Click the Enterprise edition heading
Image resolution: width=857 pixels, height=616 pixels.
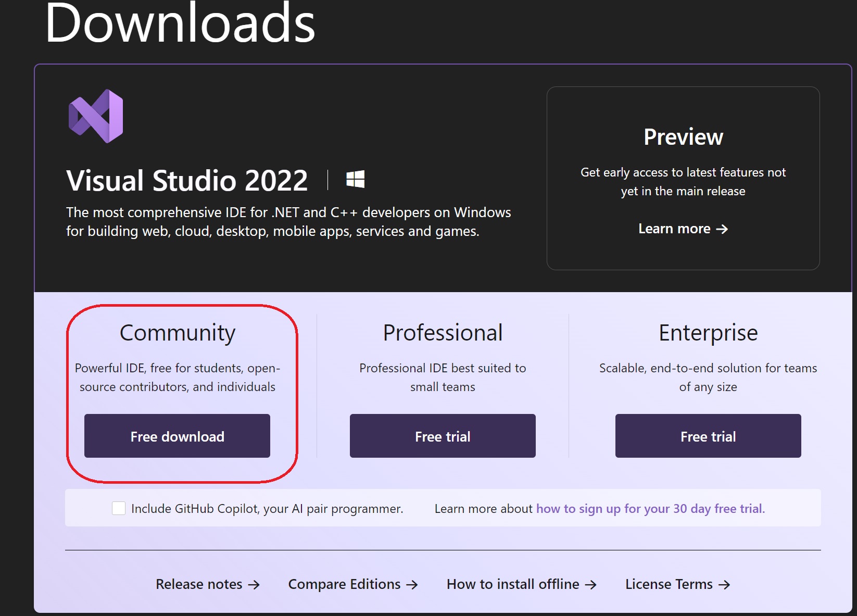tap(708, 333)
